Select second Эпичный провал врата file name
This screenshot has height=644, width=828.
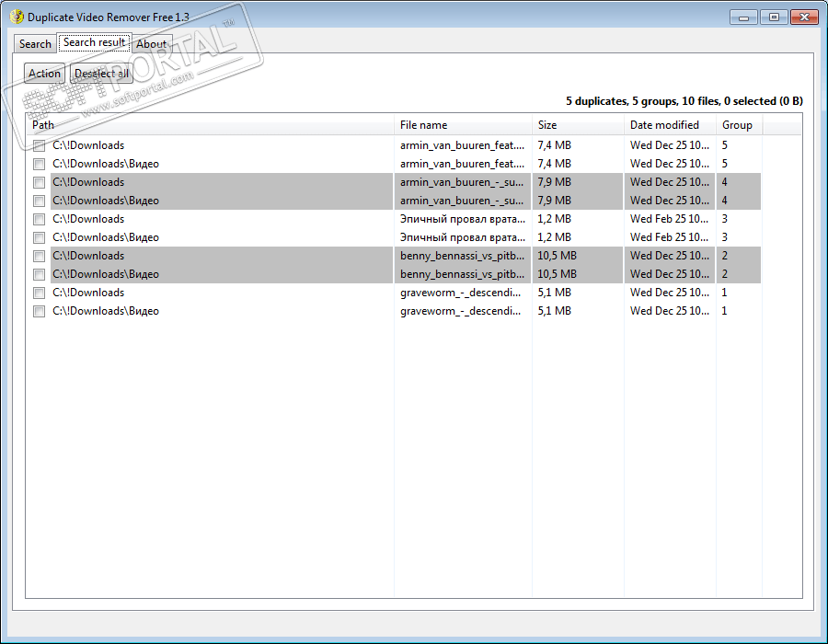point(462,237)
